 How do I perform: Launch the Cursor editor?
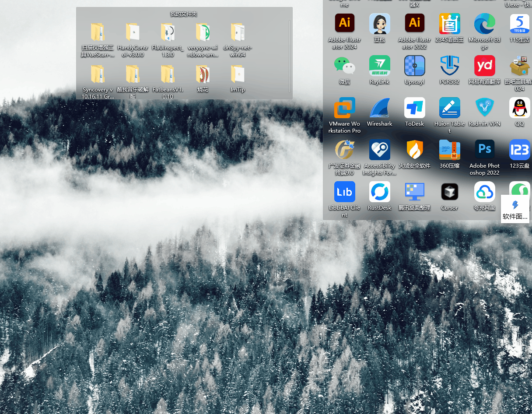[450, 196]
